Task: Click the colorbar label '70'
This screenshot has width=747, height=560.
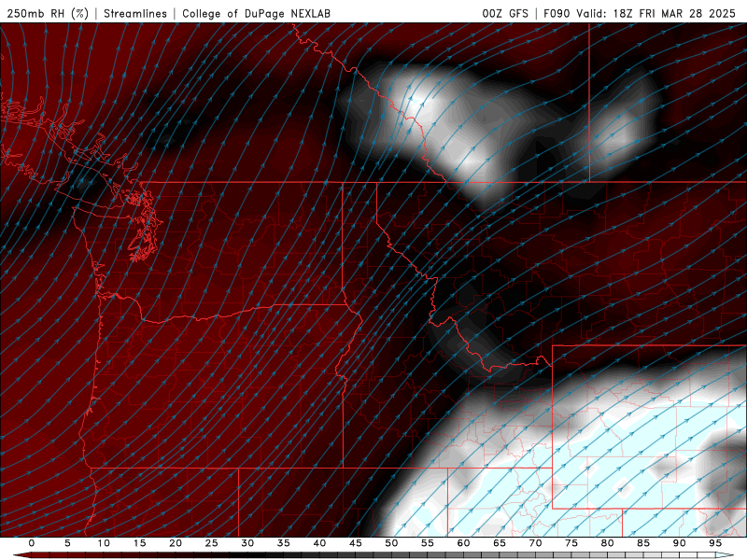Action: click(x=535, y=543)
